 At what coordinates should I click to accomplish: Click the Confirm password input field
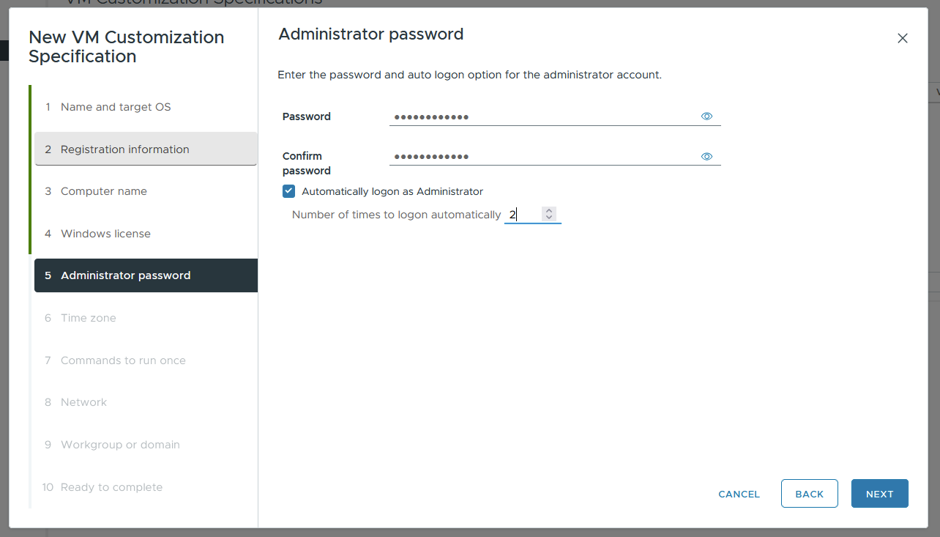[x=544, y=156]
